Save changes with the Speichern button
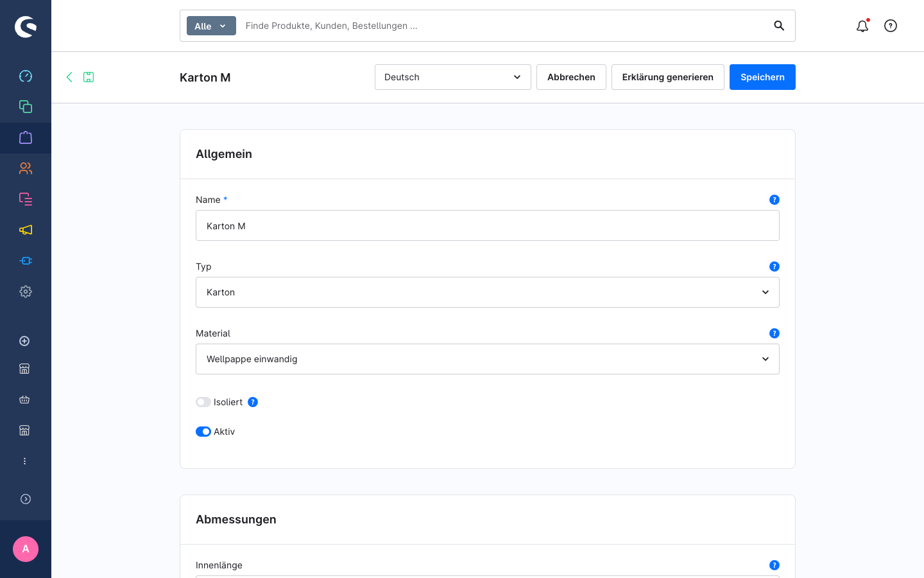The image size is (924, 578). [x=762, y=77]
